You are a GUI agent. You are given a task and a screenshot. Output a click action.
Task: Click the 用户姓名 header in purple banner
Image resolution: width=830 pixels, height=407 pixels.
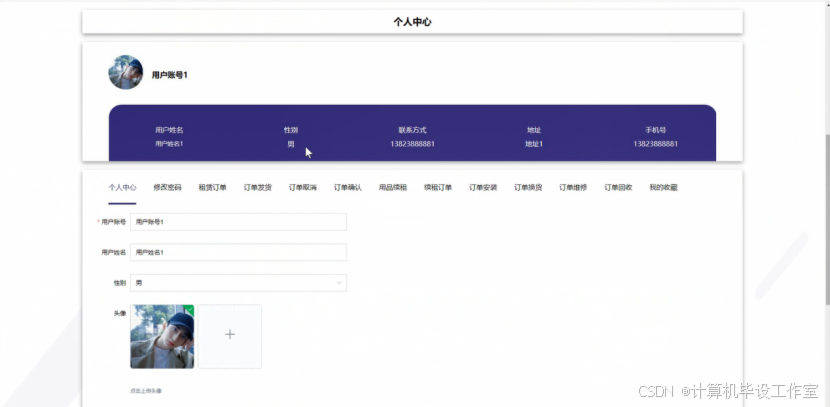pyautogui.click(x=169, y=130)
